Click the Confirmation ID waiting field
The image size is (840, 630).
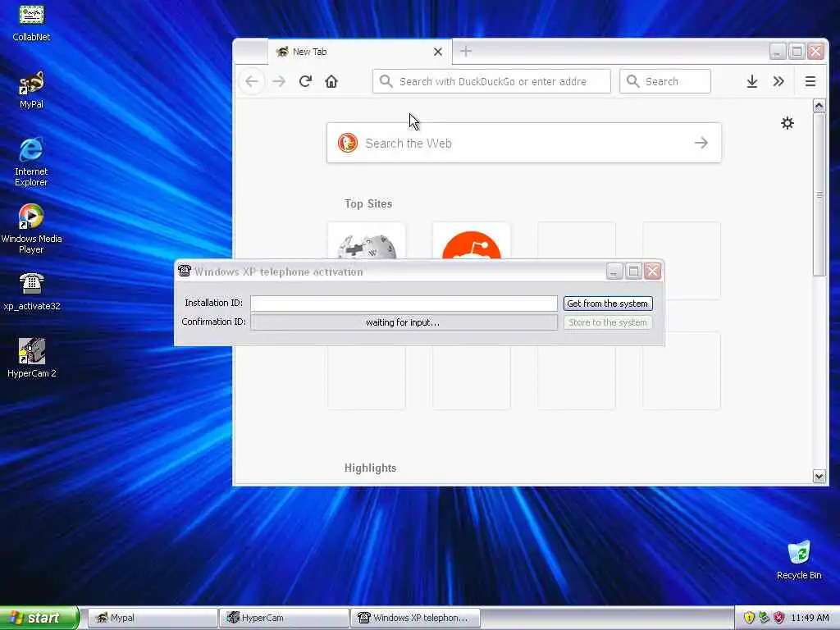pos(404,322)
